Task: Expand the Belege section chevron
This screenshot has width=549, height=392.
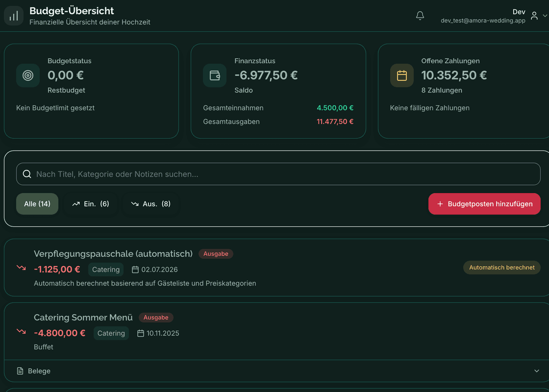Action: pos(536,371)
